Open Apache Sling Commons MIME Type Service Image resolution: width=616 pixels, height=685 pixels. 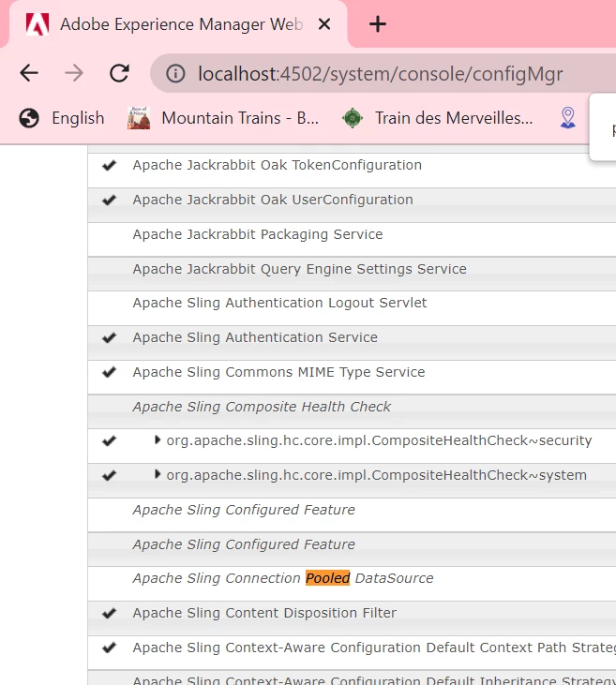[x=278, y=372]
